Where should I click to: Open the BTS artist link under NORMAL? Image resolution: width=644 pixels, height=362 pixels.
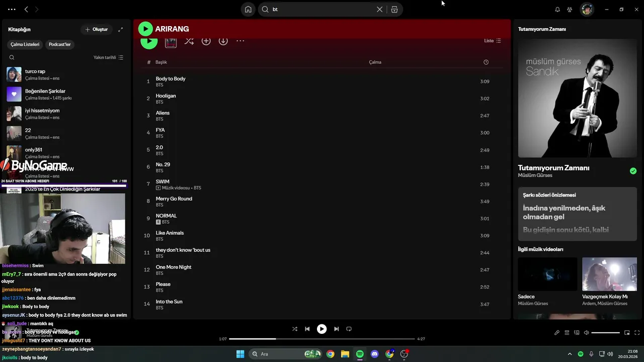pos(166,222)
